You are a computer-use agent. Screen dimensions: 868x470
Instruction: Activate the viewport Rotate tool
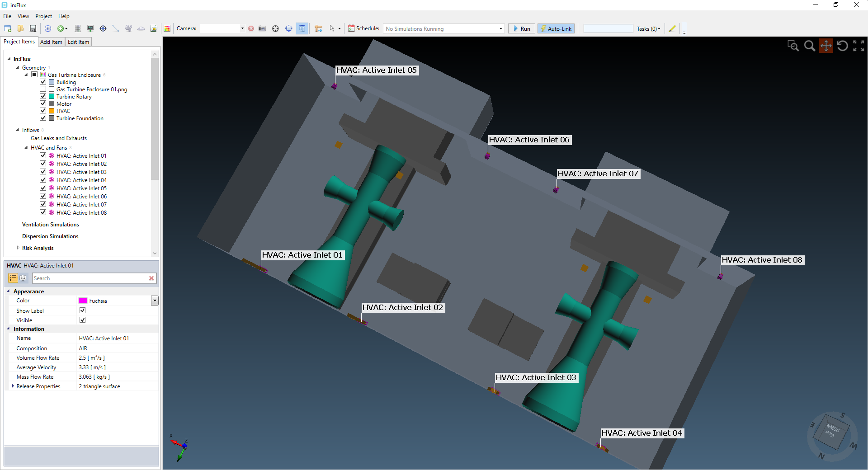842,45
